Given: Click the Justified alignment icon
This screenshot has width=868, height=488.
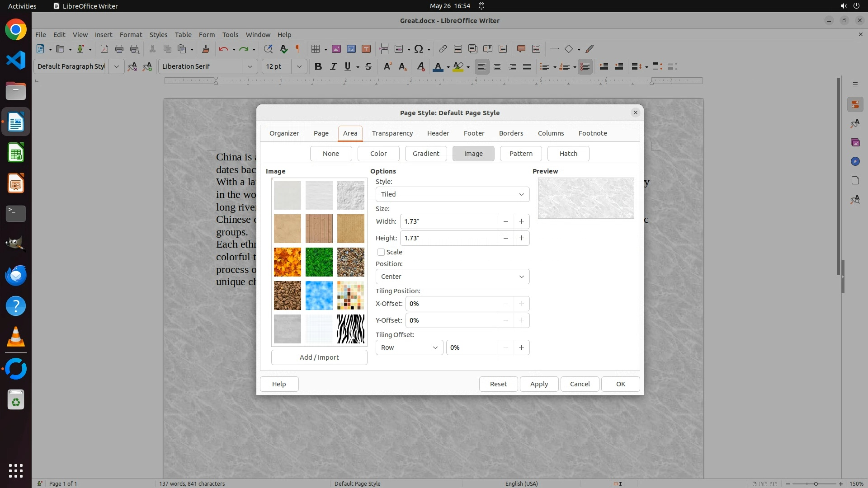Looking at the screenshot, I should (x=527, y=66).
